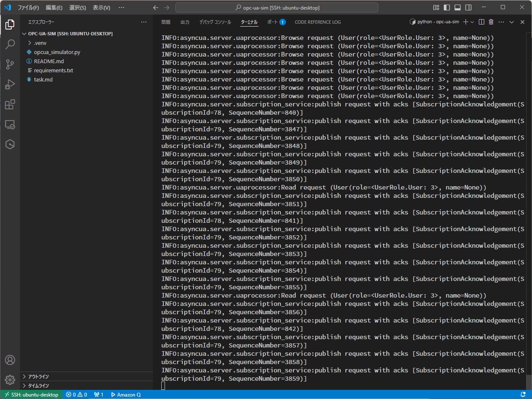Open task.md file
This screenshot has width=532, height=399.
(x=86, y=79)
